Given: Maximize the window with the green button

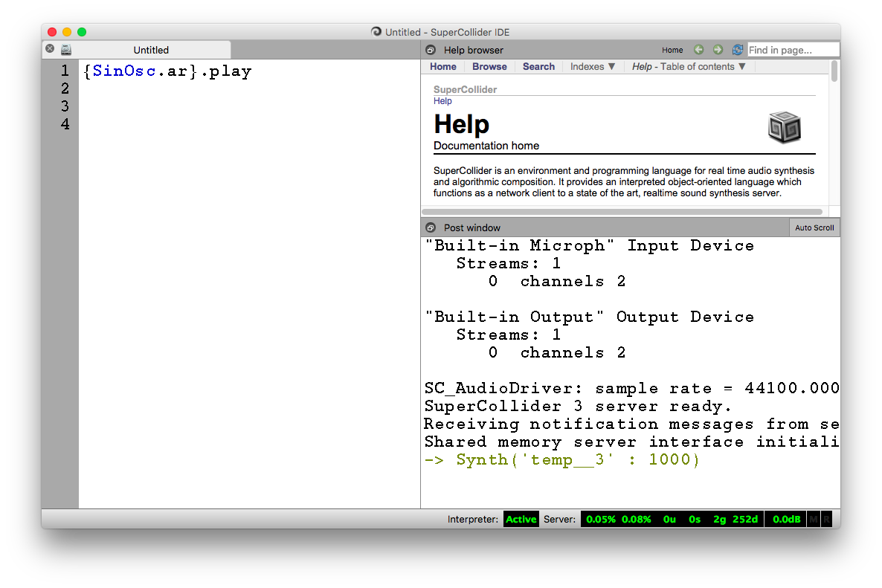Looking at the screenshot, I should tap(82, 32).
